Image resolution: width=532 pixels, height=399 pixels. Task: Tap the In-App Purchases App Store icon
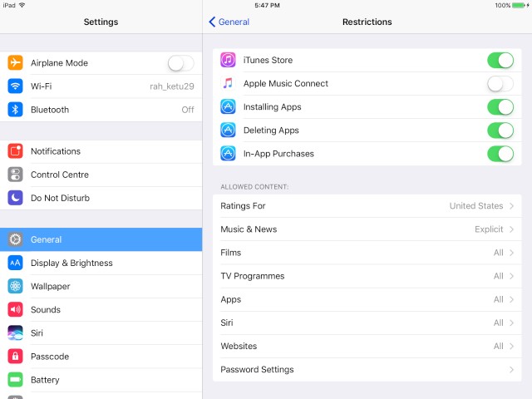(228, 154)
